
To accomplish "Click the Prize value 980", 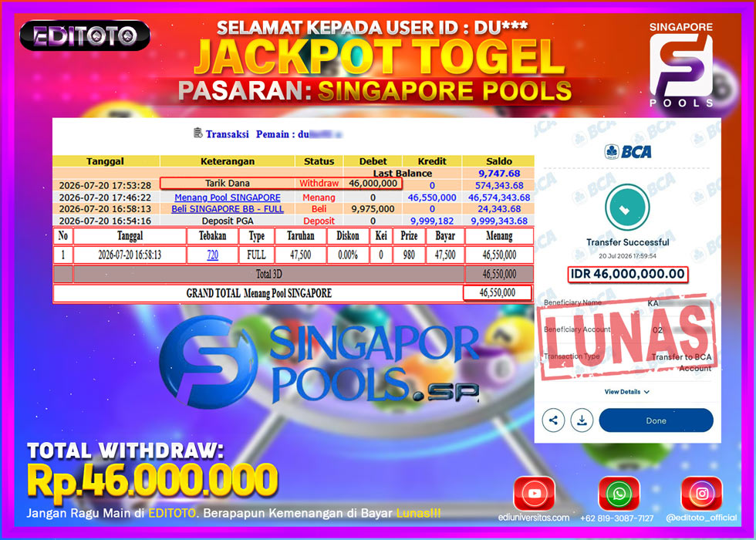I will [409, 255].
